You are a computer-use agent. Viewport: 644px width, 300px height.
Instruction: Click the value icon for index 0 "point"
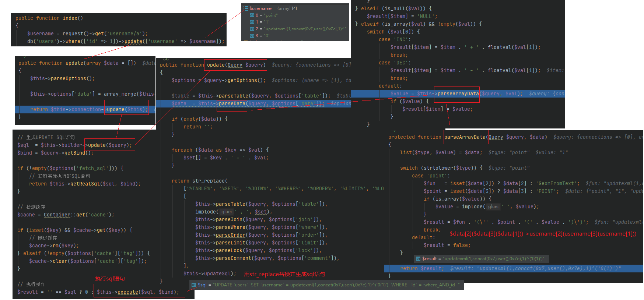click(252, 15)
